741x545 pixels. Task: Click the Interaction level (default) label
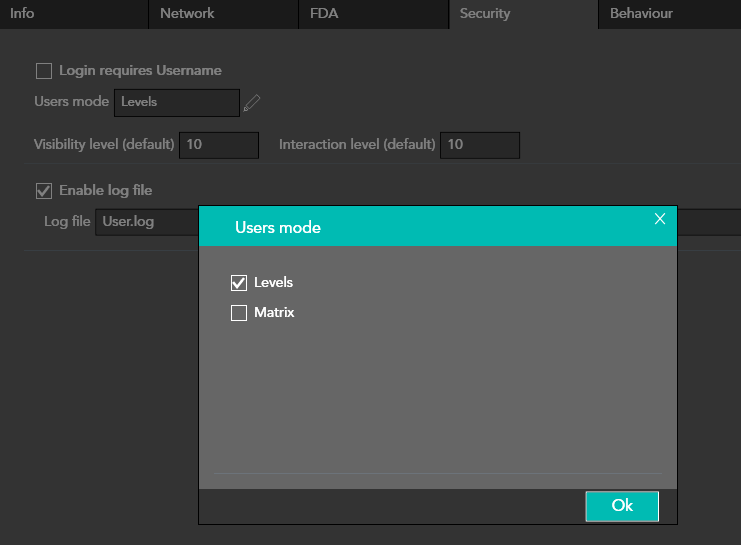357,145
